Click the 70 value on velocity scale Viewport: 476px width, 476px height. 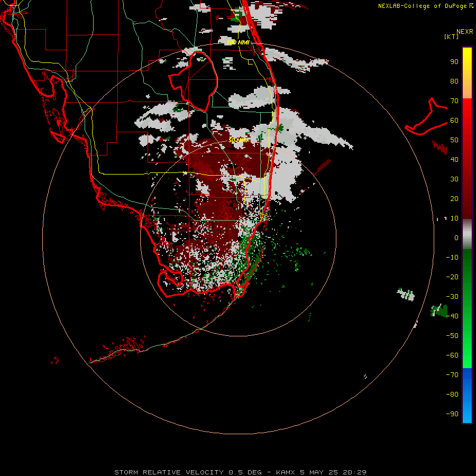(x=454, y=101)
